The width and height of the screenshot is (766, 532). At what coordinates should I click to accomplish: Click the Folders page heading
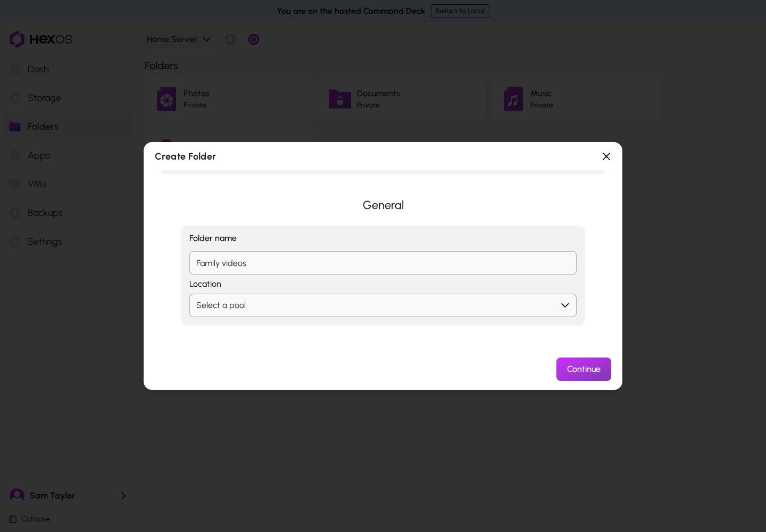click(161, 65)
